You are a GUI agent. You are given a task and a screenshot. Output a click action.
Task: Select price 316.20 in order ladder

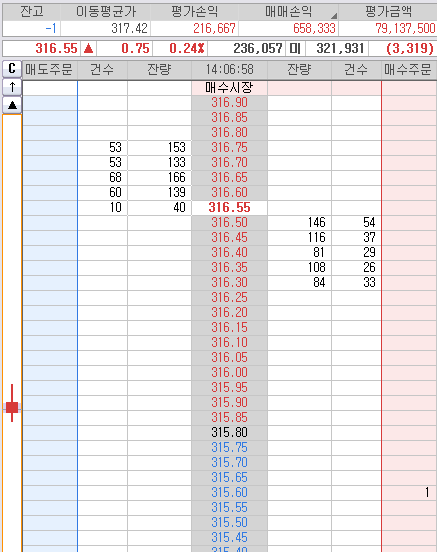[229, 313]
